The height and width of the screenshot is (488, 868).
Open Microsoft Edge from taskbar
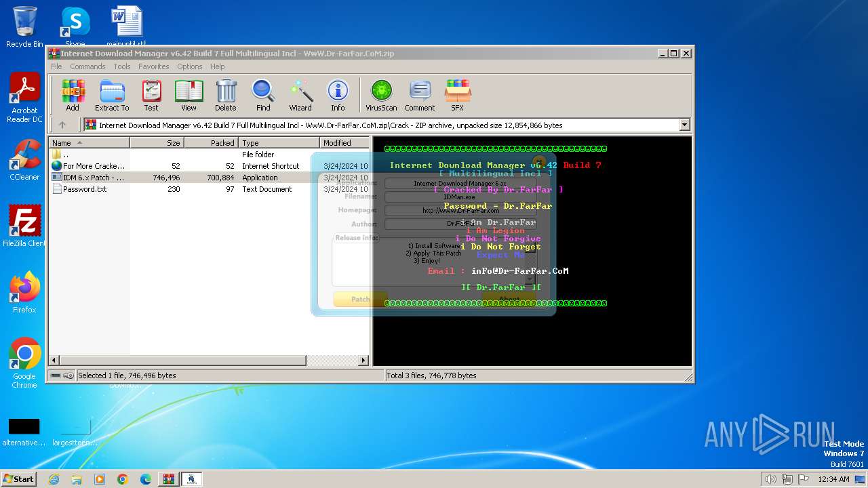pyautogui.click(x=146, y=479)
